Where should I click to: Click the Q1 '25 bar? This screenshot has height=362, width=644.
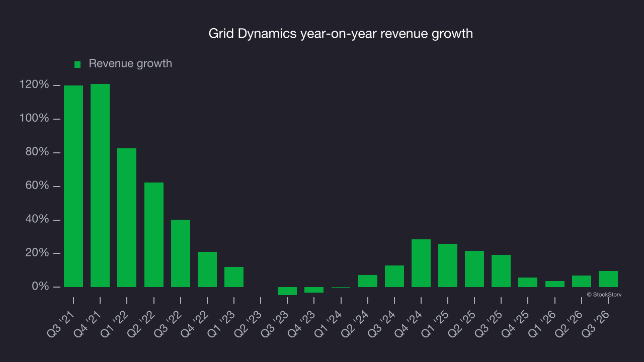click(448, 265)
